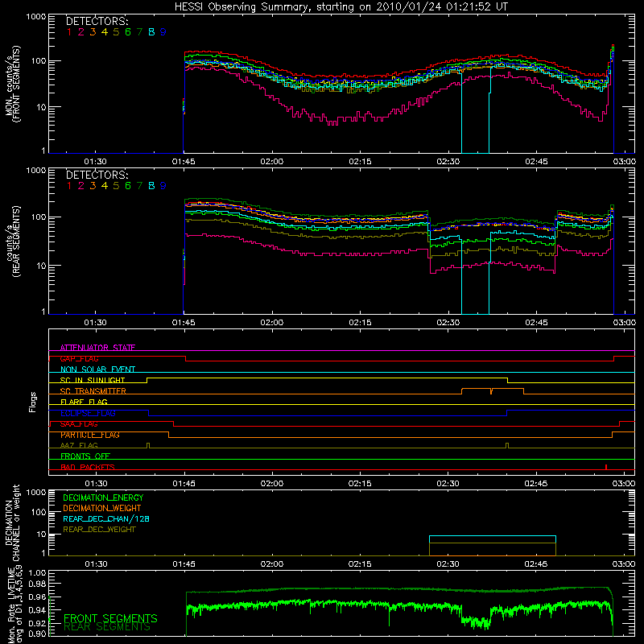Click the DECIMATION_ENERGY legend label
This screenshot has width=644, height=644.
click(103, 497)
